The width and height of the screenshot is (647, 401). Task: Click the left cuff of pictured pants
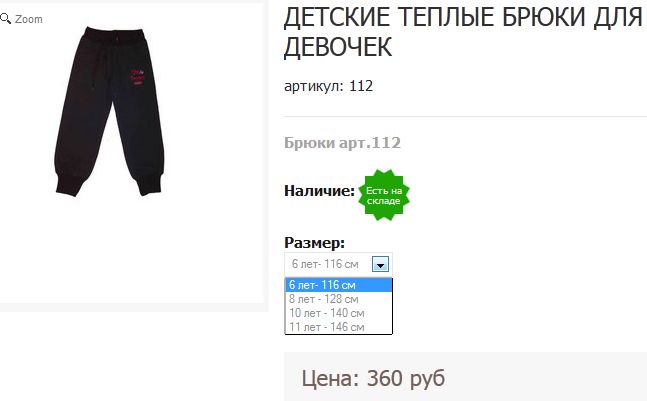[68, 184]
